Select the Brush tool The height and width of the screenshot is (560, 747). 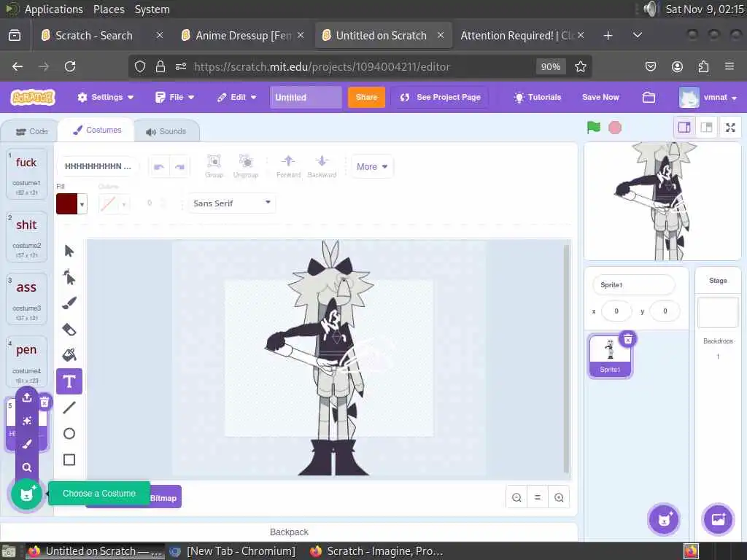point(69,303)
